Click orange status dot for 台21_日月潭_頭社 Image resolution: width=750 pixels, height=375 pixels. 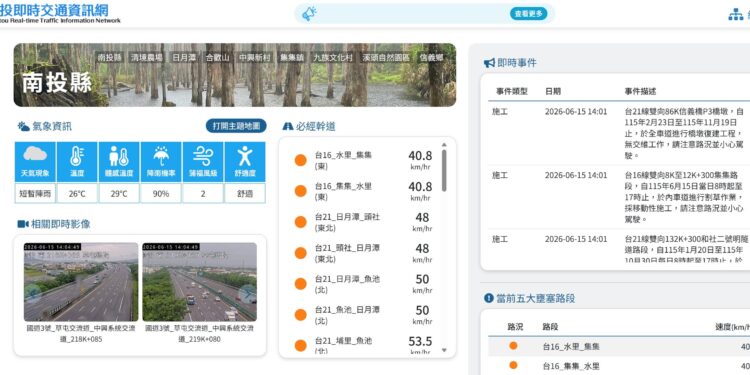pos(300,222)
